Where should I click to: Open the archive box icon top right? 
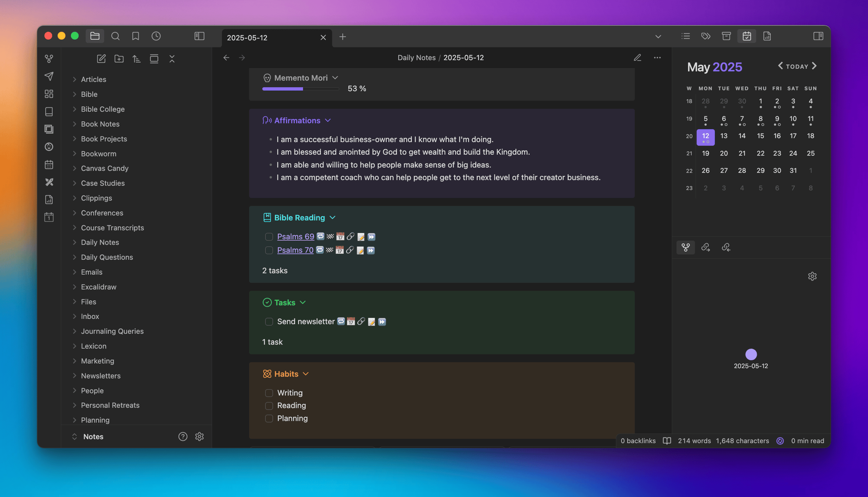(x=726, y=36)
